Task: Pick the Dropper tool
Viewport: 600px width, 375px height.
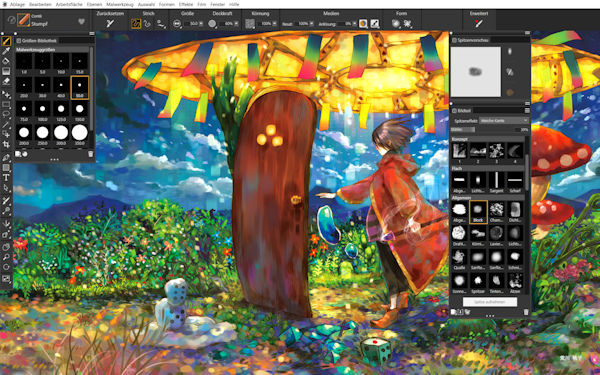Action: [x=6, y=51]
